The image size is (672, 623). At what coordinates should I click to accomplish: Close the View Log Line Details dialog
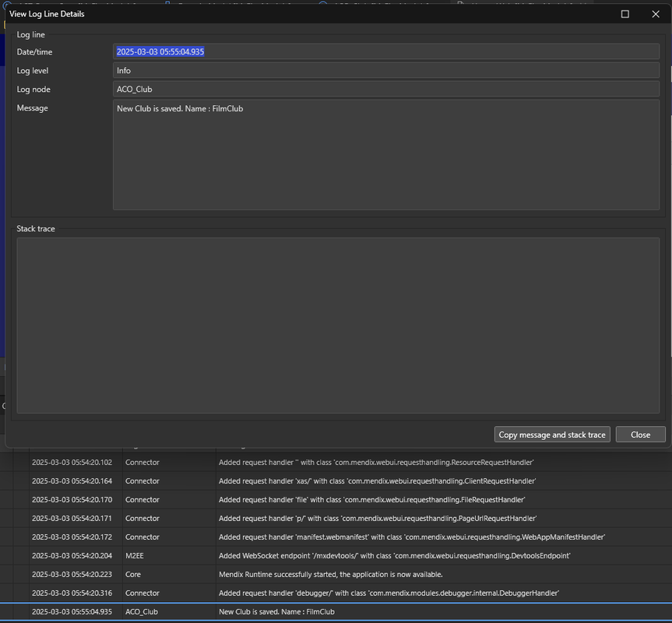(x=640, y=435)
